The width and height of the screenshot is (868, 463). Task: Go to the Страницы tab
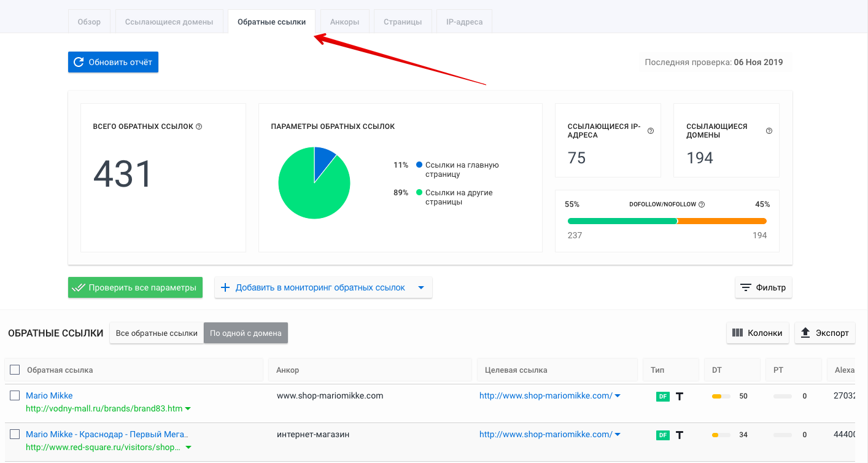[403, 21]
